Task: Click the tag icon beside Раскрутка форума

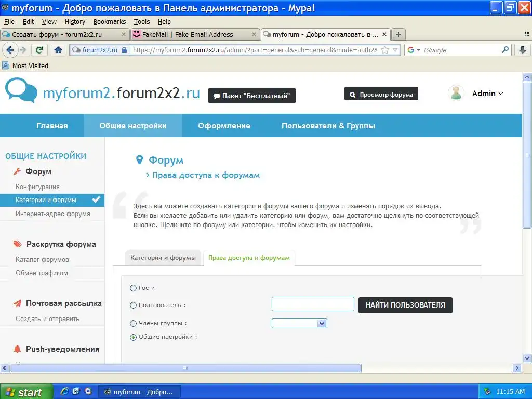Action: coord(17,244)
